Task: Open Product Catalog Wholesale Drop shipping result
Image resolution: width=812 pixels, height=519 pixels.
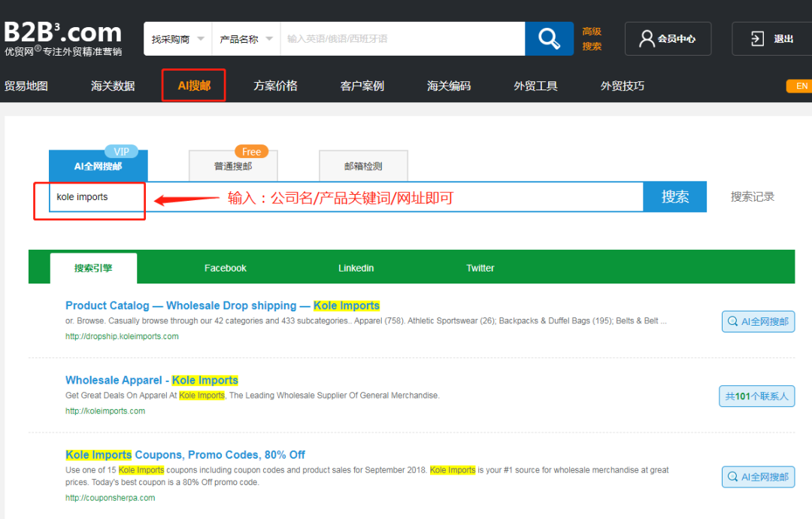Action: click(223, 305)
